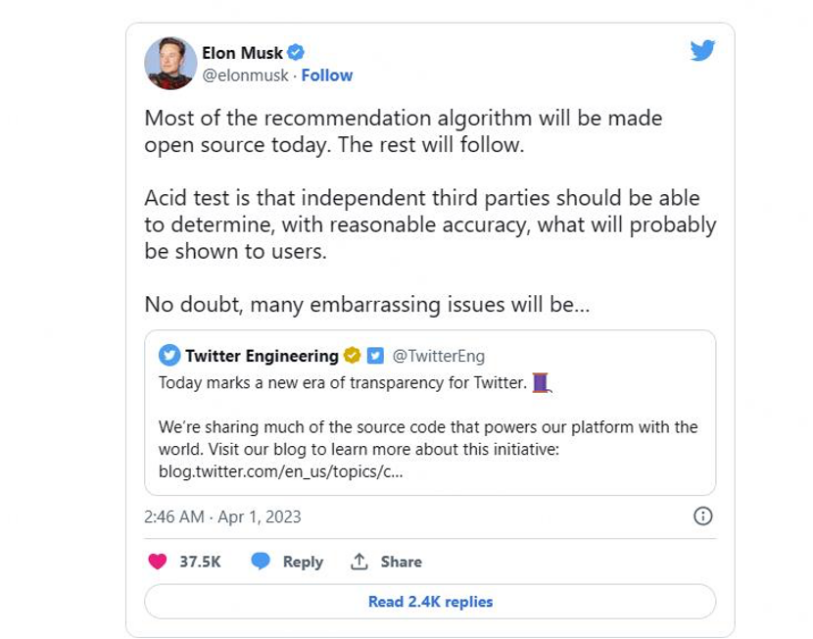Click the main tweet text about recommendation algorithm
This screenshot has height=639, width=813.
(x=403, y=130)
